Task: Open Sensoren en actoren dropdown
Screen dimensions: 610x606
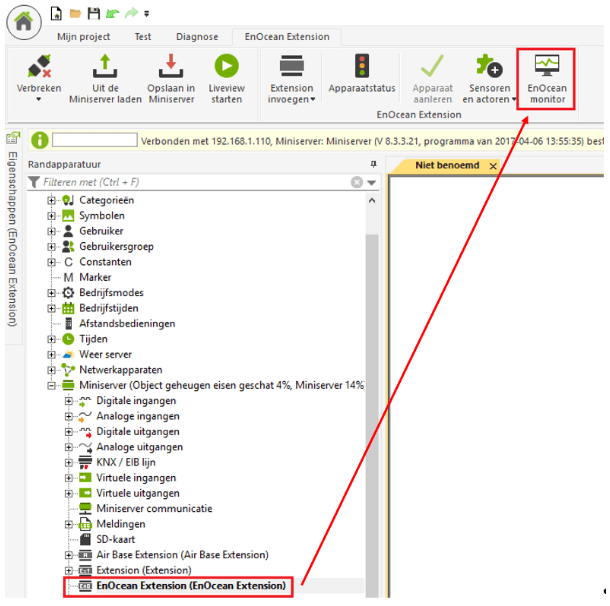Action: 487,99
